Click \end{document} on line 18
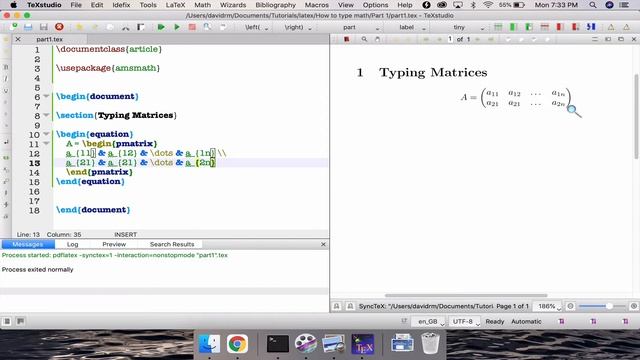 (x=93, y=210)
